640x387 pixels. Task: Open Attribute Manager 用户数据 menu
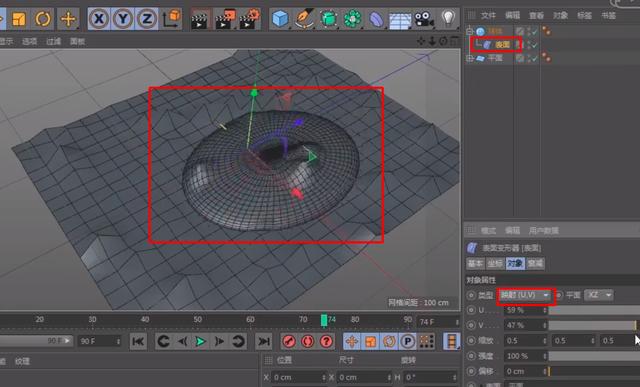(x=544, y=231)
